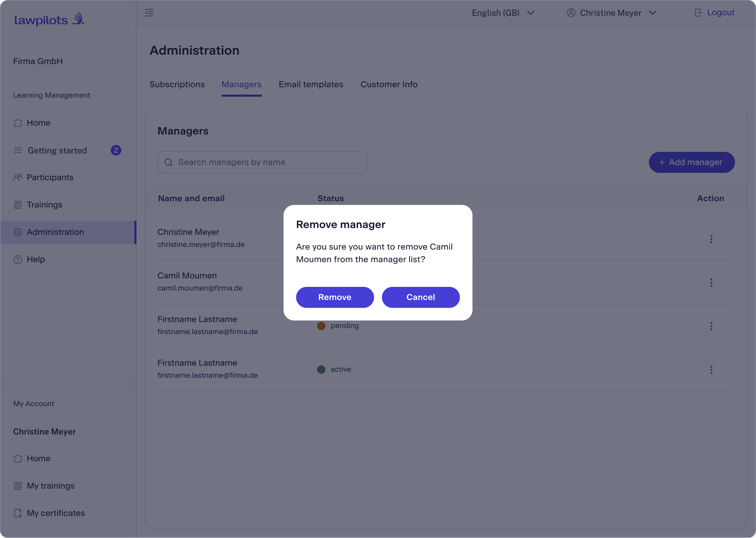Click the Camil Moumen name in table
This screenshot has width=756, height=538.
click(187, 276)
